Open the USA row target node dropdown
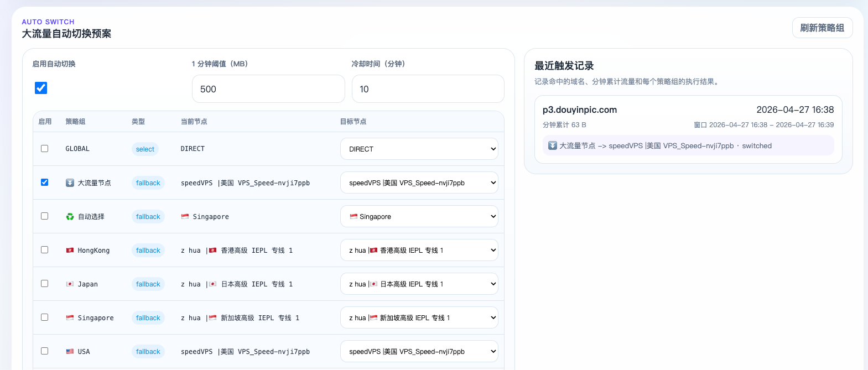868x370 pixels. [419, 351]
